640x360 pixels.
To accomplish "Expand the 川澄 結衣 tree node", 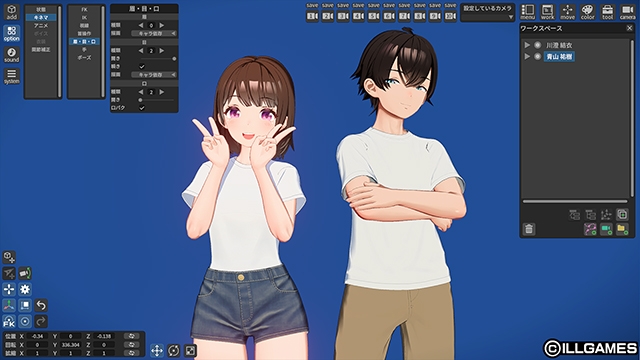I will (x=527, y=45).
